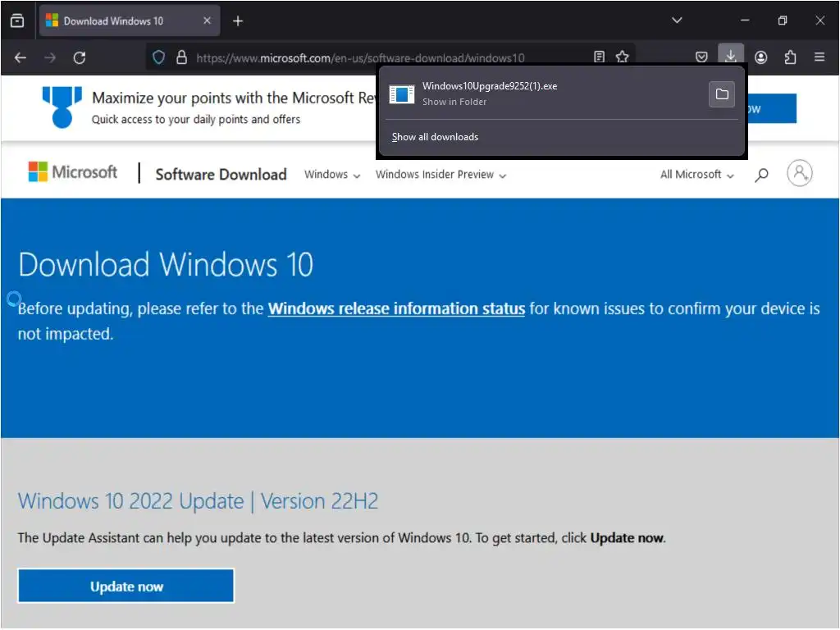This screenshot has width=840, height=630.
Task: Toggle reader view icon
Action: click(x=600, y=57)
